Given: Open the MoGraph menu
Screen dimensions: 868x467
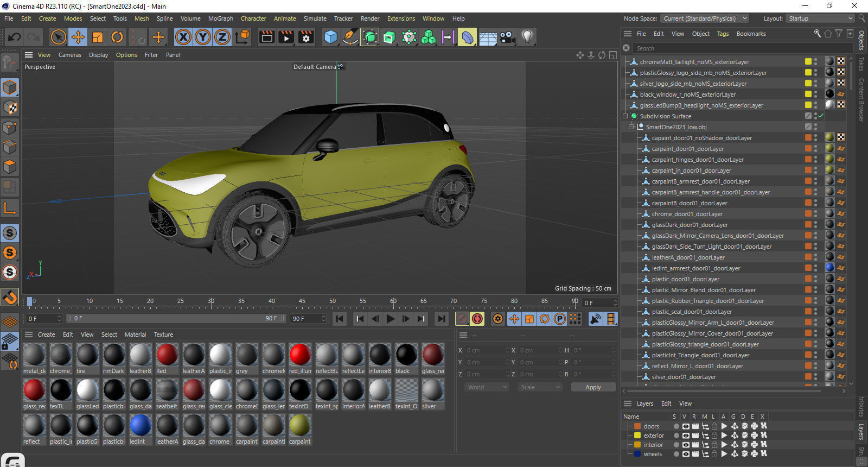Looking at the screenshot, I should [220, 18].
